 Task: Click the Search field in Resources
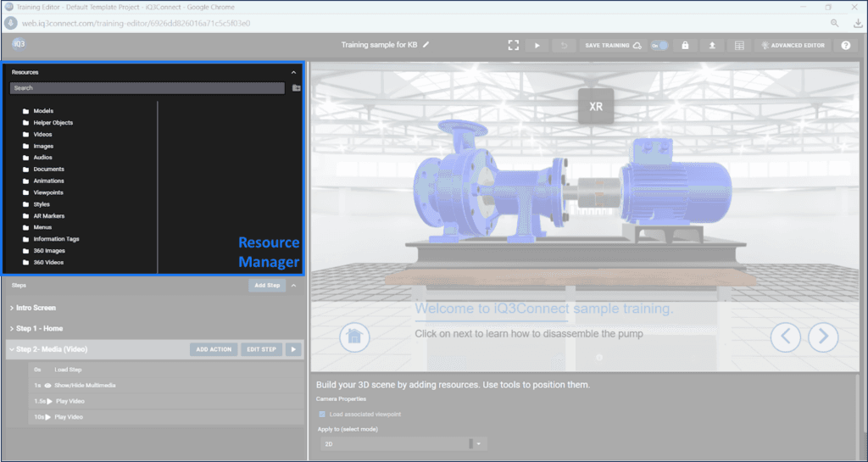(x=147, y=88)
